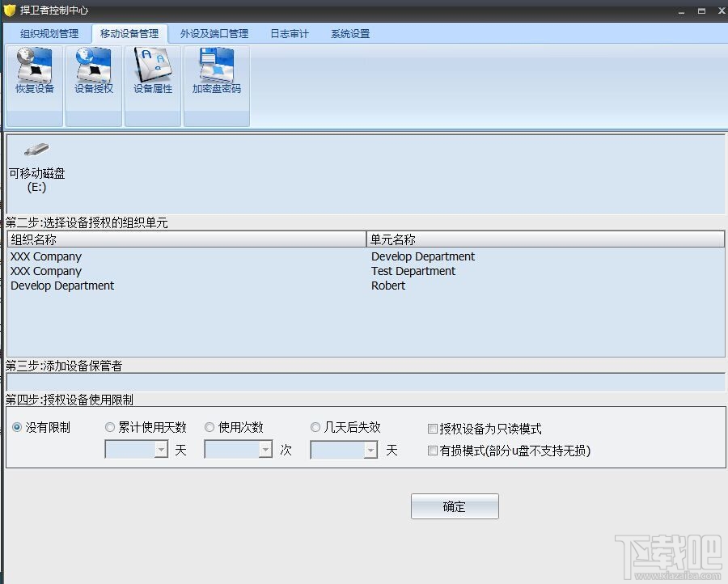This screenshot has width=728, height=584.
Task: Enable 授权设备为只读模式 checkbox
Action: click(x=432, y=429)
